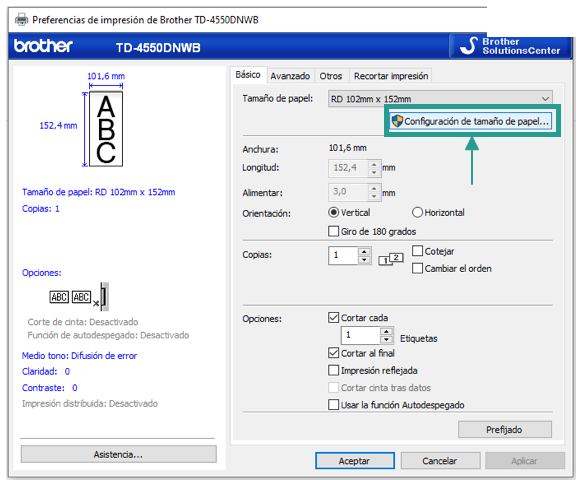Click the Aceptar button
The width and height of the screenshot is (584, 480).
pyautogui.click(x=355, y=461)
